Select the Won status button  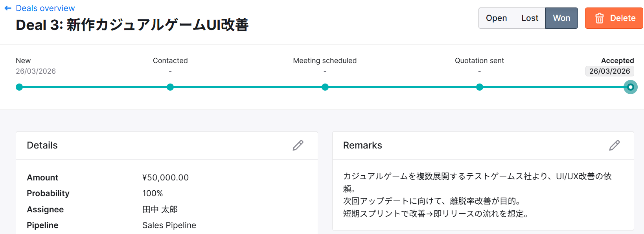(x=561, y=18)
